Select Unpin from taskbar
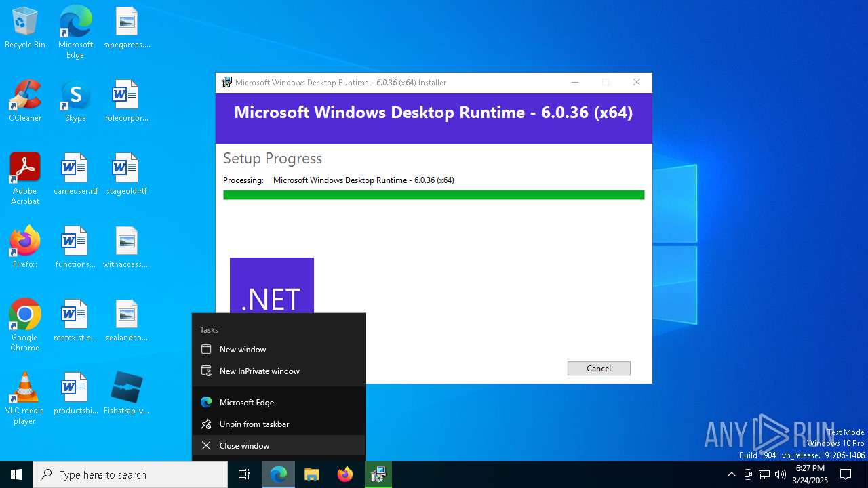868x488 pixels. (279, 424)
